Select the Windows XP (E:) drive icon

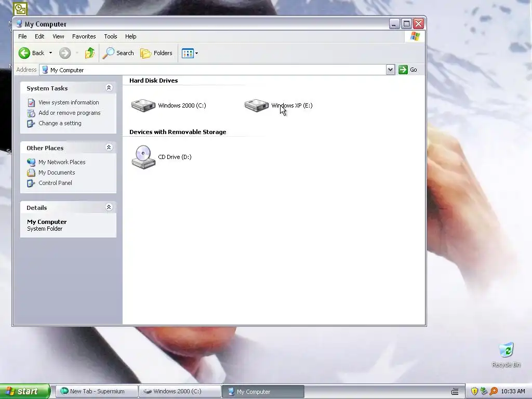pos(257,105)
